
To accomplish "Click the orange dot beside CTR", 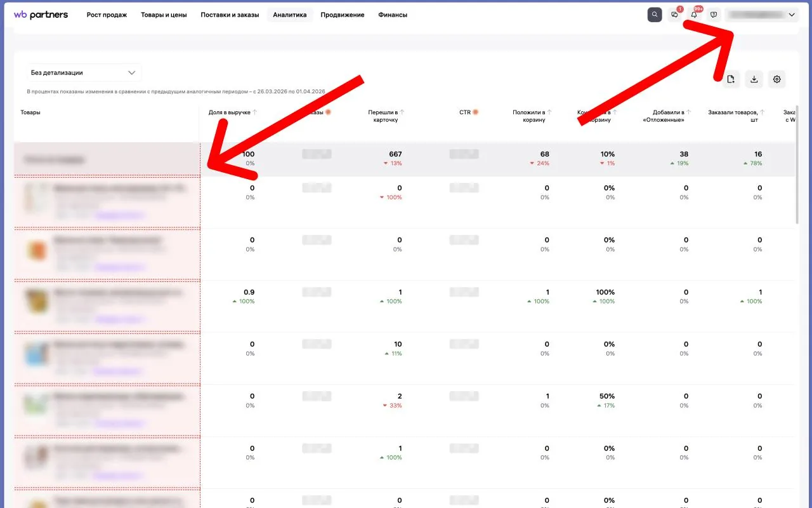I will coord(475,112).
